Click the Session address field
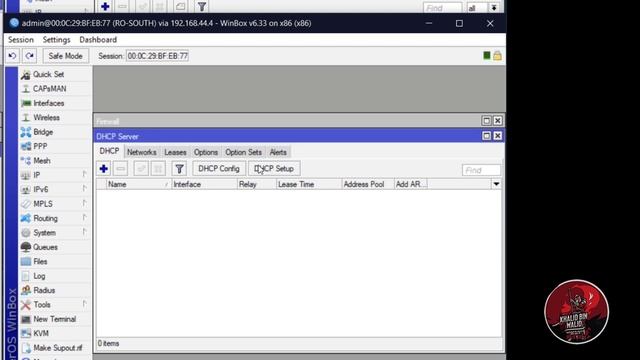 click(x=158, y=56)
